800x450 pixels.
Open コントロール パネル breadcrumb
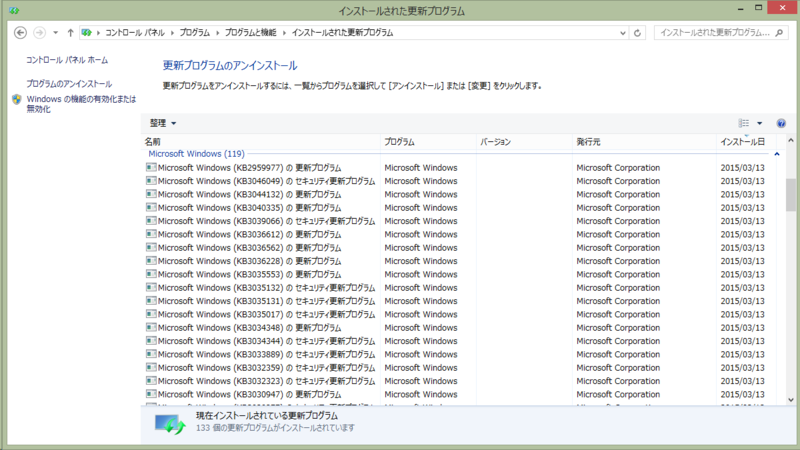point(135,33)
